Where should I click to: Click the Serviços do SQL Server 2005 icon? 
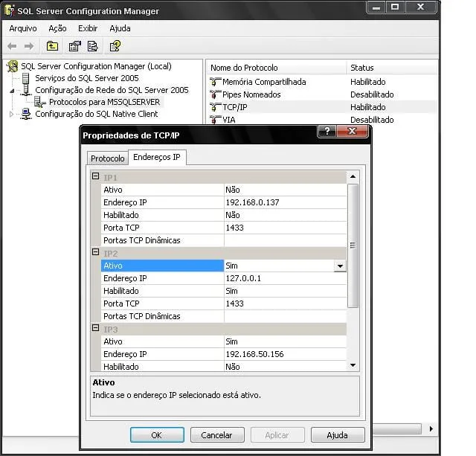(x=25, y=78)
